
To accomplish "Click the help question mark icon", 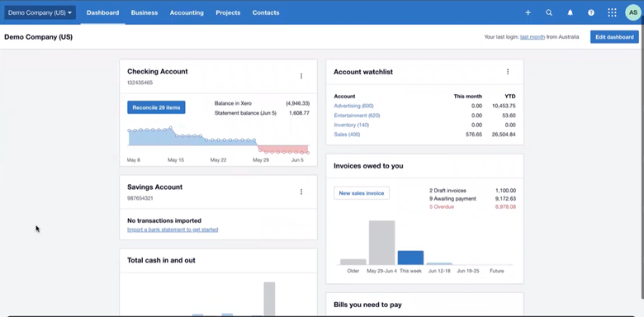I will point(591,12).
